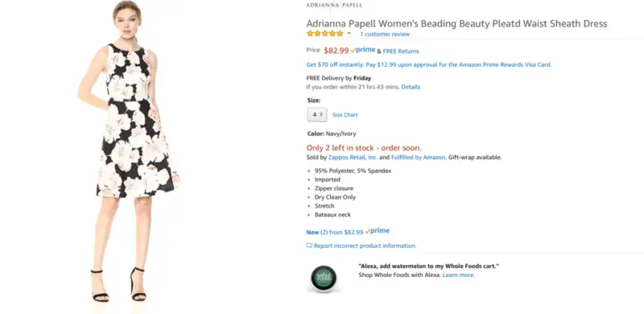Click Learn more about Whole Foods Alexa
Image resolution: width=644 pixels, height=314 pixels.
[x=458, y=275]
